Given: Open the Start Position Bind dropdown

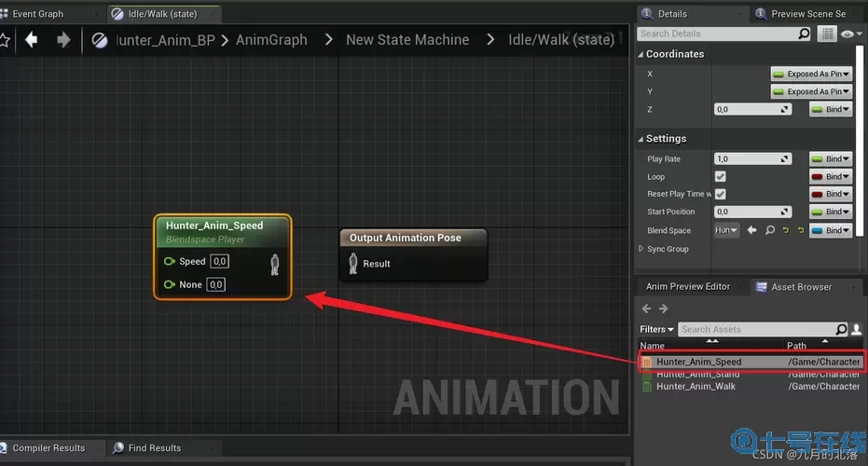Looking at the screenshot, I should (x=831, y=212).
